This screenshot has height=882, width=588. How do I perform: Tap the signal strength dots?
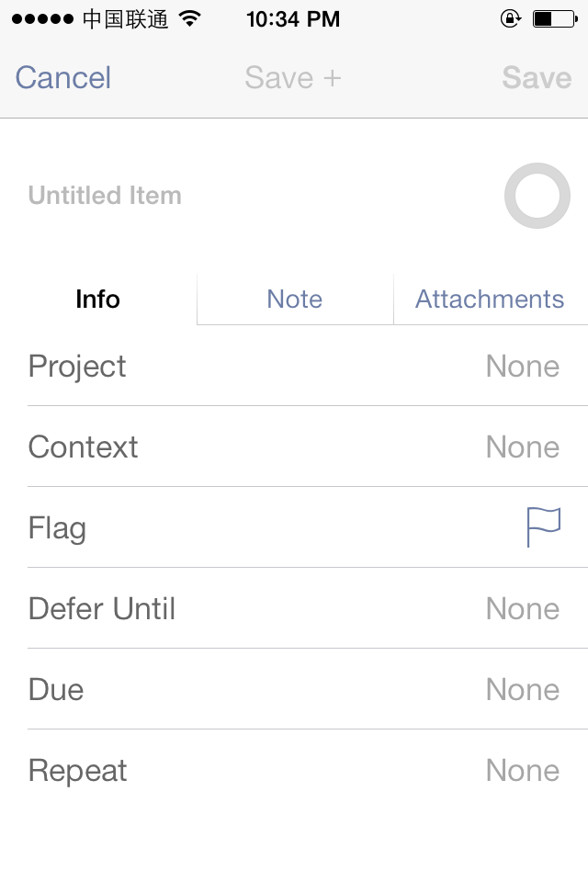pos(43,19)
